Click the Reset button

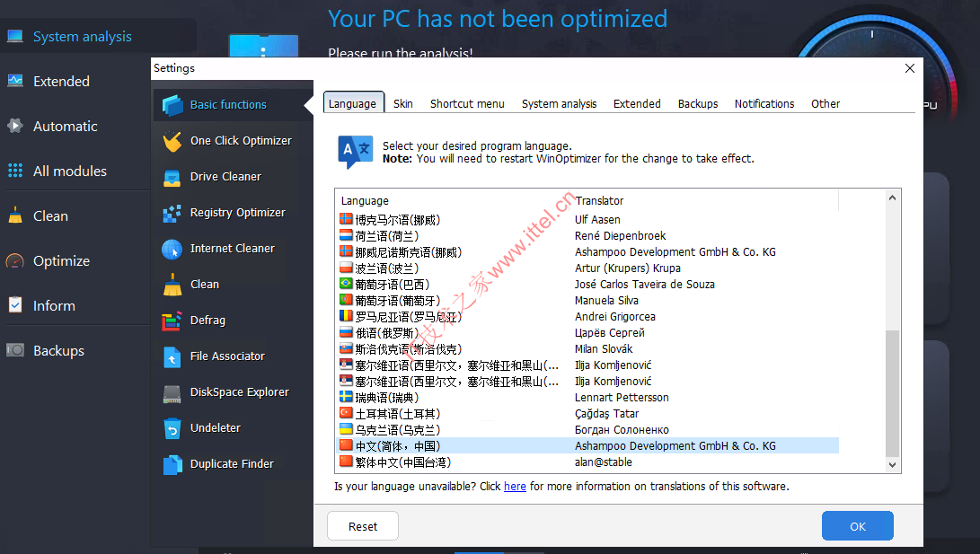click(x=363, y=526)
